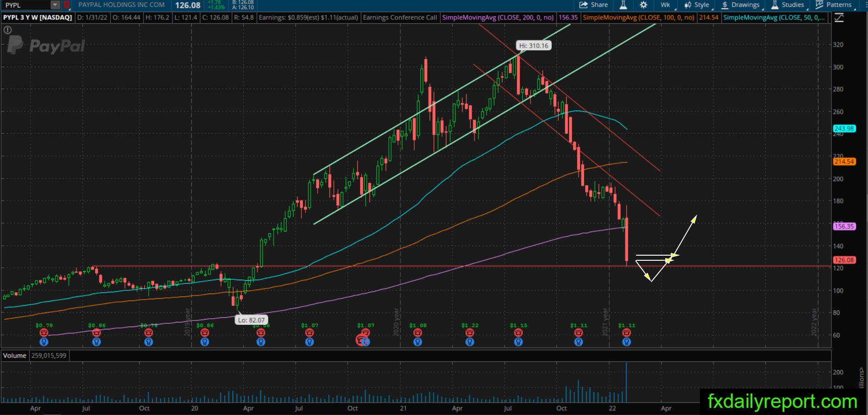The width and height of the screenshot is (868, 415).
Task: Select the SimpleMovingAvg (CLOSE, 200, 0, no) study label
Action: 498,18
